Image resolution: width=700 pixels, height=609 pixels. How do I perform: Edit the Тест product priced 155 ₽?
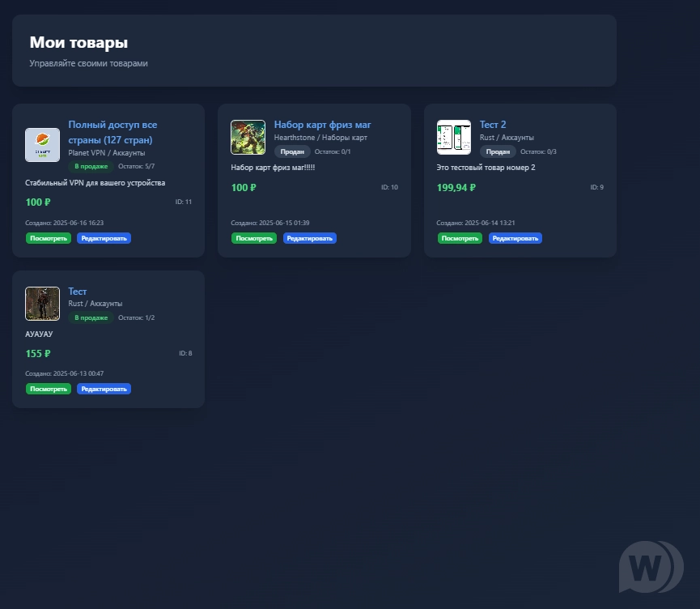104,389
